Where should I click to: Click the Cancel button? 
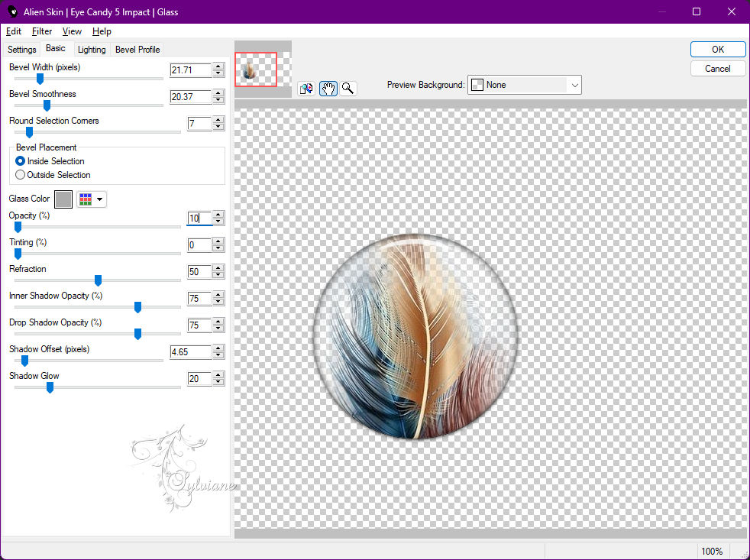point(717,69)
